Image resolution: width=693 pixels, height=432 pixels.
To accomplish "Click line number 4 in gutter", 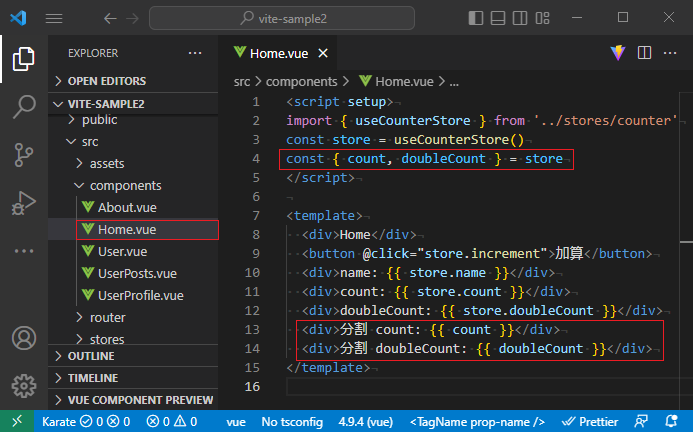I will click(x=256, y=159).
